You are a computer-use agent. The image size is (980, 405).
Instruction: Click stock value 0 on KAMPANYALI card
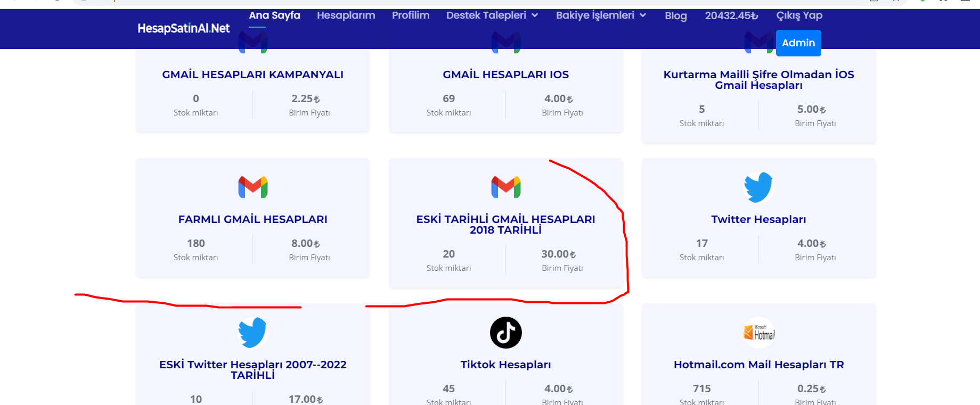pos(196,98)
